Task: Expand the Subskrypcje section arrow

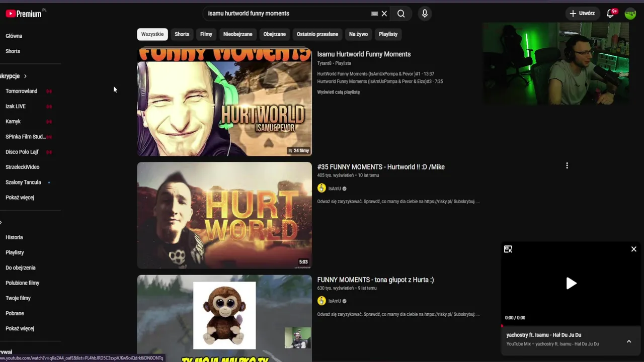Action: pyautogui.click(x=25, y=76)
